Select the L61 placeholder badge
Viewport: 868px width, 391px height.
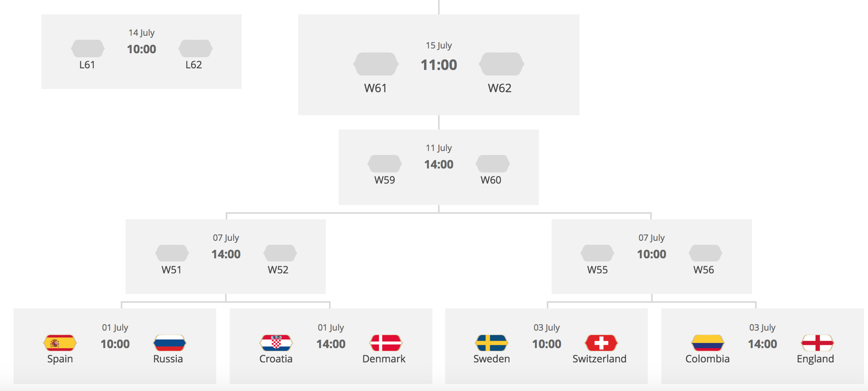[x=88, y=48]
